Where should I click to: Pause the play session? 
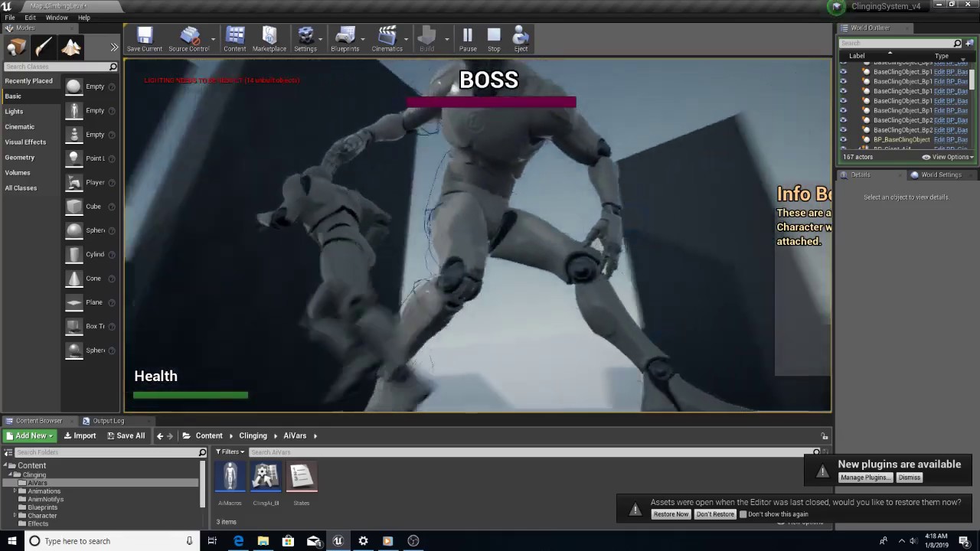point(468,39)
